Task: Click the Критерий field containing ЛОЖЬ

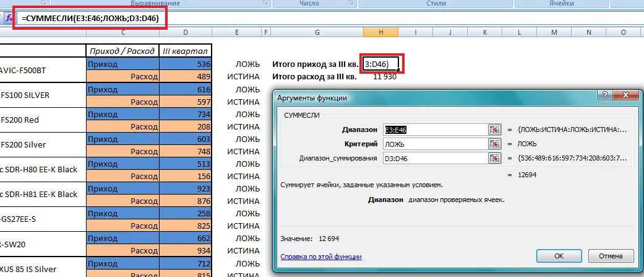Action: click(x=436, y=144)
